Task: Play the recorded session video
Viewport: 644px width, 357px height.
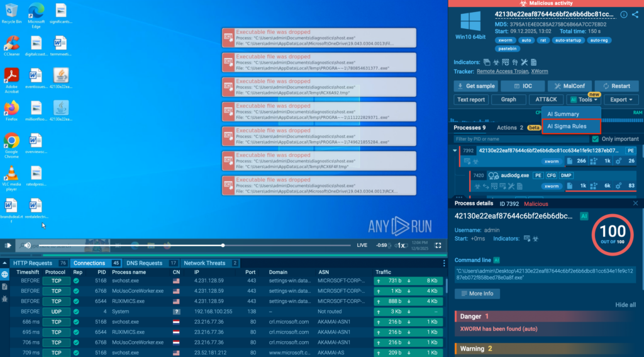Action: click(8, 246)
